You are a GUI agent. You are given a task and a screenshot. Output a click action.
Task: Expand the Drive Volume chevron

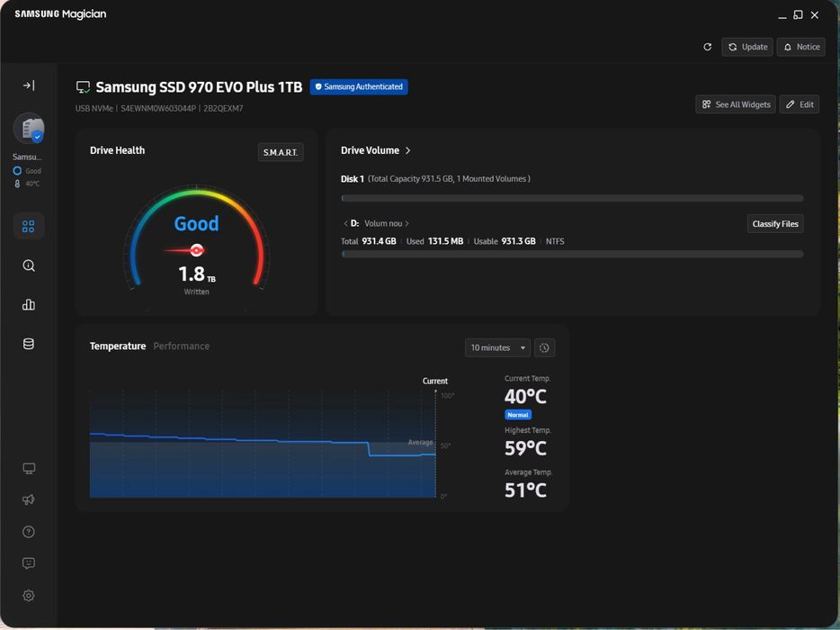408,150
